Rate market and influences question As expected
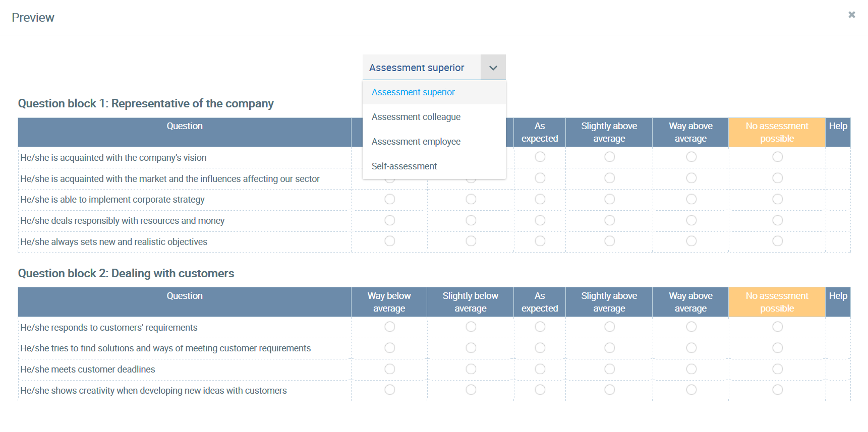 tap(540, 178)
